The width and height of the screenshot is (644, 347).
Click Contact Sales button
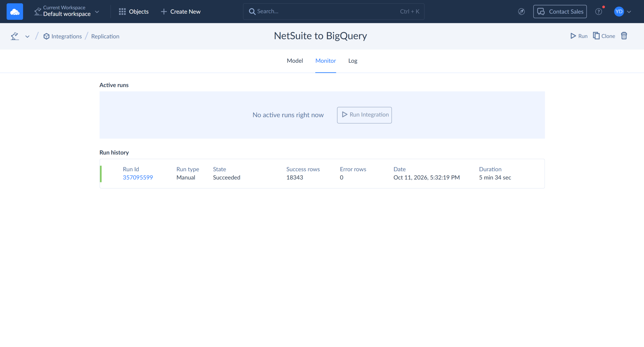(560, 12)
